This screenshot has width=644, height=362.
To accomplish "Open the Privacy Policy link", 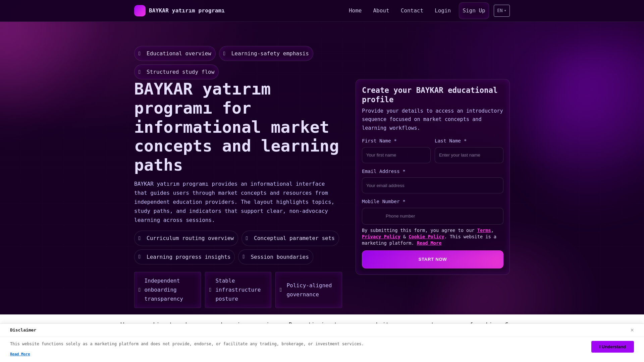I will pos(381,237).
